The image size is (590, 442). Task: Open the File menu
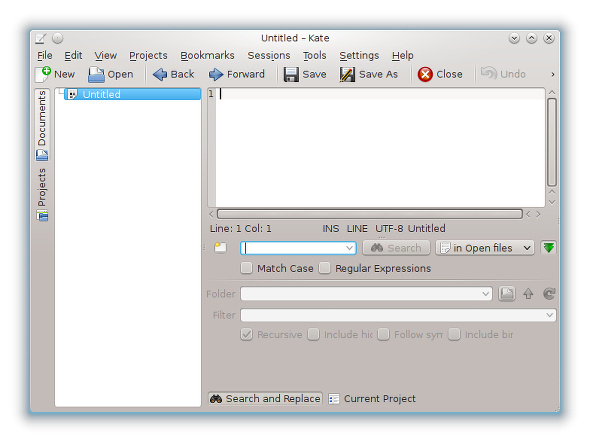[x=44, y=55]
